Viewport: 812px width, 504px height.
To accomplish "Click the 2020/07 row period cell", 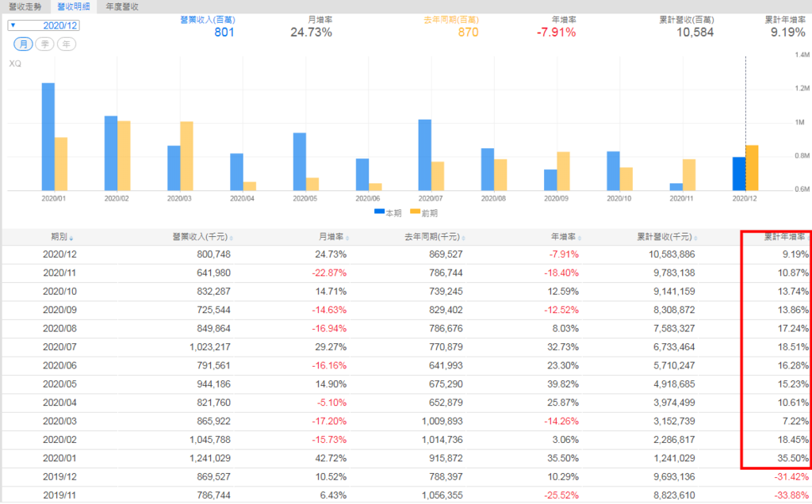I will click(x=59, y=347).
